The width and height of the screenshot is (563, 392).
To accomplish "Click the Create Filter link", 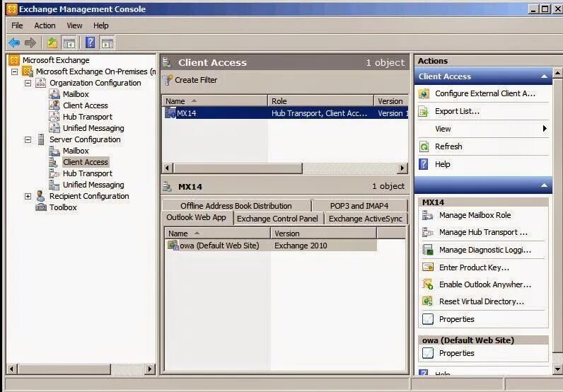I will [196, 80].
